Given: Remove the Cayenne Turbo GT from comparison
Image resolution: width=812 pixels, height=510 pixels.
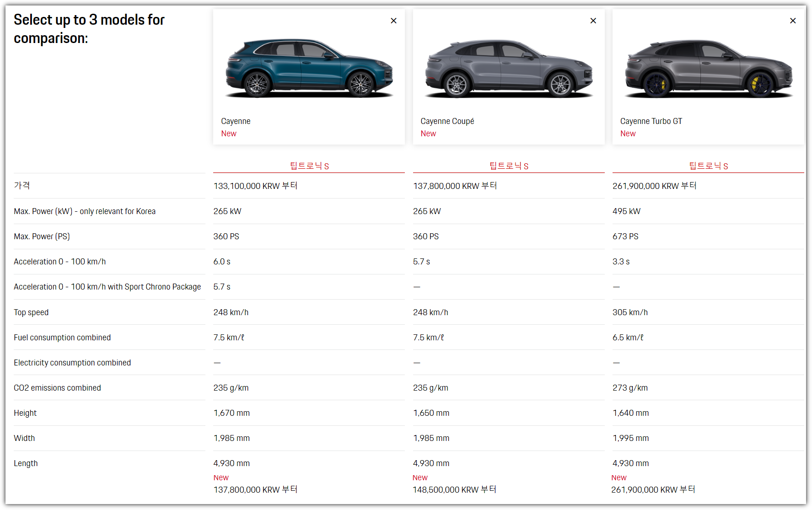Looking at the screenshot, I should pyautogui.click(x=793, y=21).
